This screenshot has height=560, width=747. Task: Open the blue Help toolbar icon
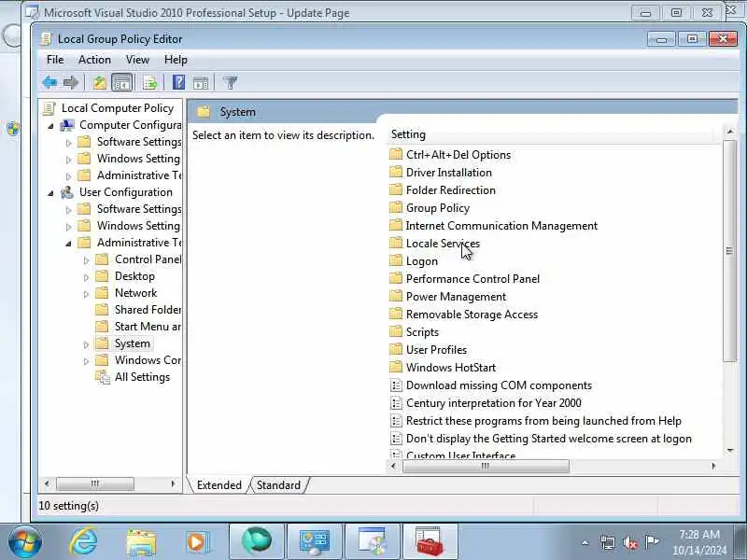[178, 83]
